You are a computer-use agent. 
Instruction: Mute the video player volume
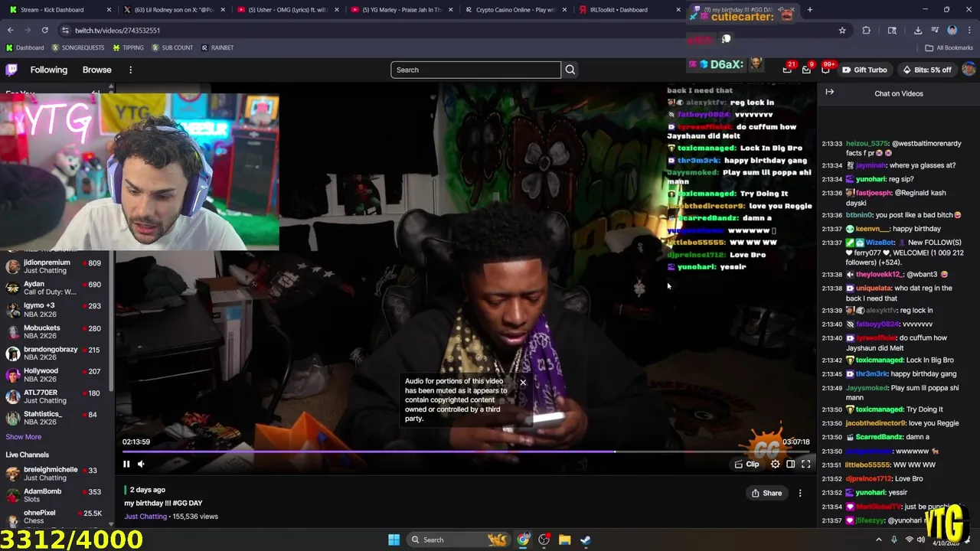(141, 464)
